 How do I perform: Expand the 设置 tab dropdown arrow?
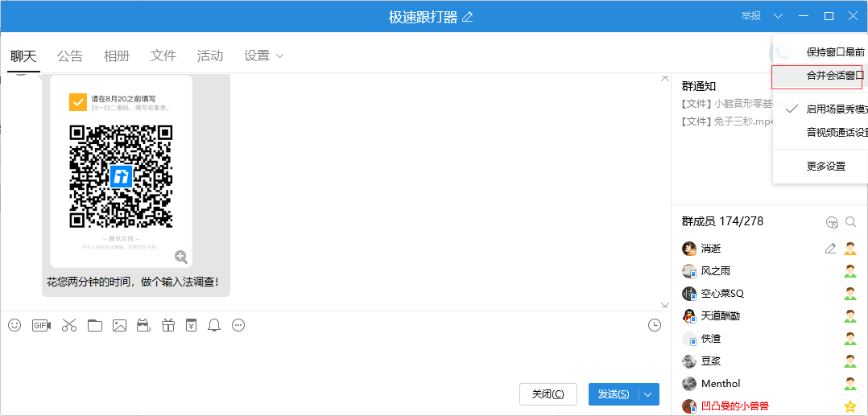click(x=279, y=56)
